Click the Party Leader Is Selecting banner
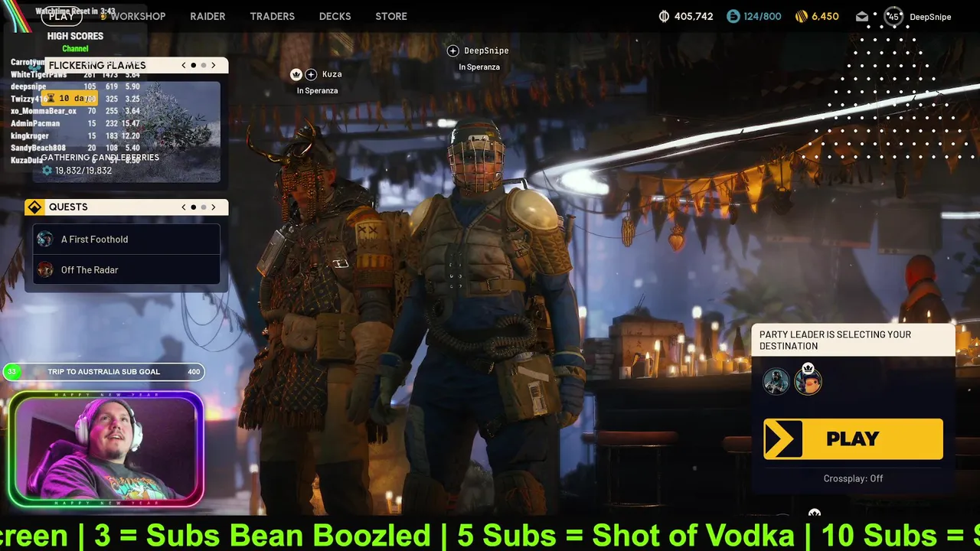The height and width of the screenshot is (551, 980). click(853, 341)
